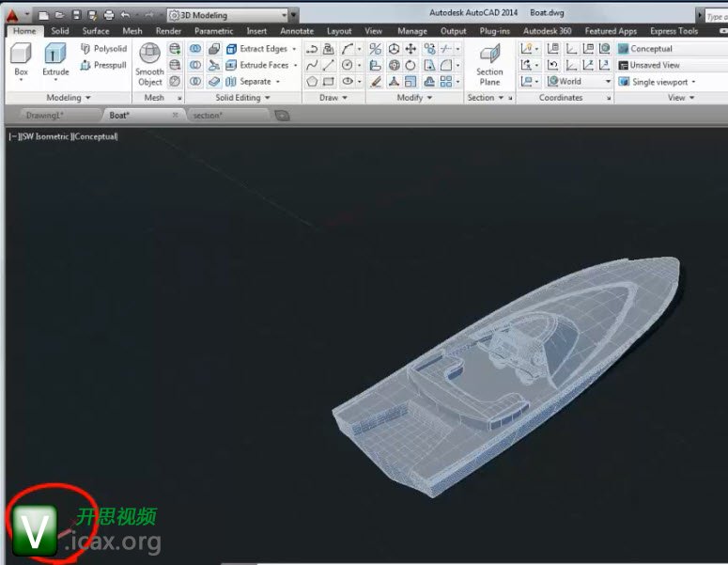Click the Plot printer icon

(108, 15)
